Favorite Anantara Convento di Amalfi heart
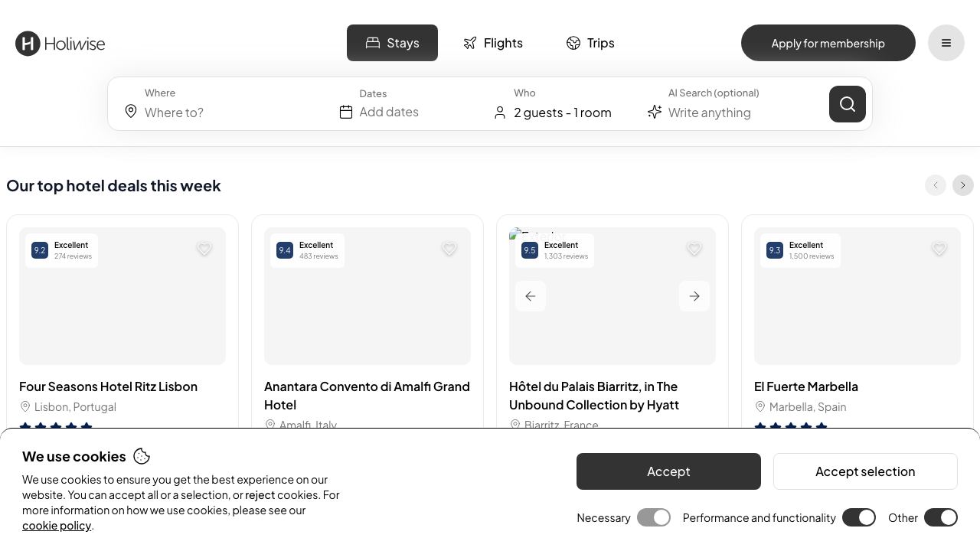Image resolution: width=980 pixels, height=551 pixels. pyautogui.click(x=449, y=249)
